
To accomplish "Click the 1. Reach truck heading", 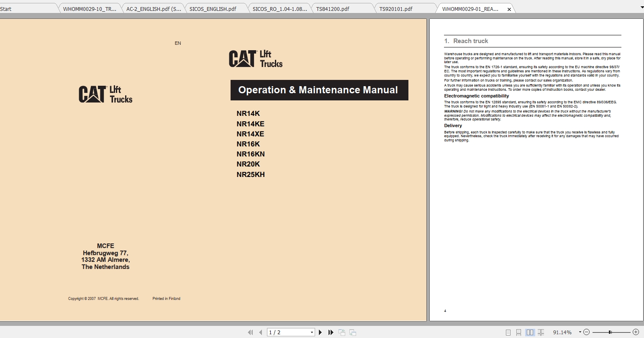I will pyautogui.click(x=466, y=41).
